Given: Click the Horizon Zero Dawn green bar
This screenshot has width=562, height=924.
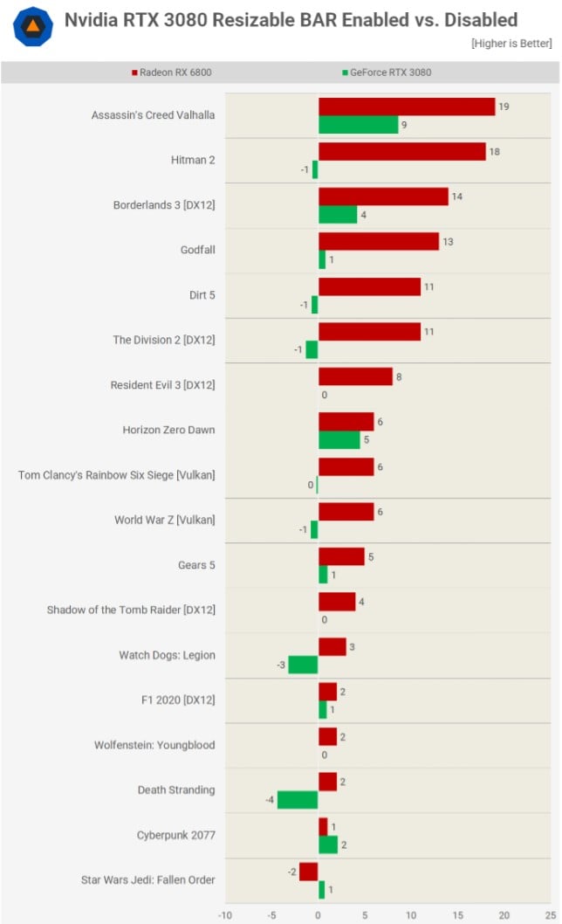Looking at the screenshot, I should [x=339, y=439].
